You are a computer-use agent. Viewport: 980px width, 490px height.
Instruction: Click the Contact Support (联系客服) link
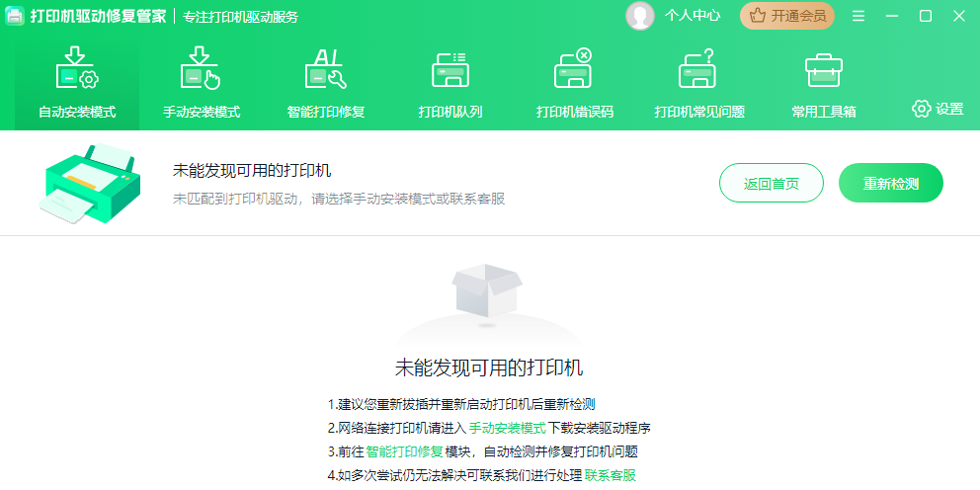click(x=610, y=475)
